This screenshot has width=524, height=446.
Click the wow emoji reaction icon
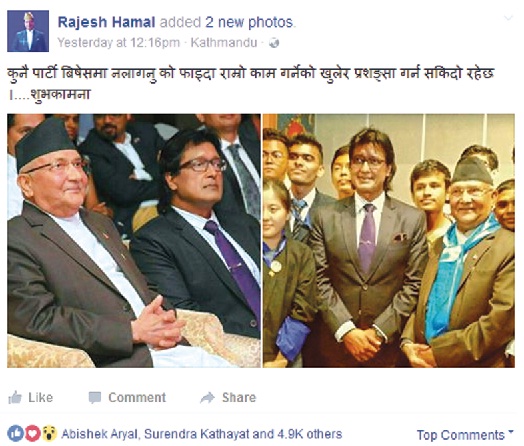[49, 434]
